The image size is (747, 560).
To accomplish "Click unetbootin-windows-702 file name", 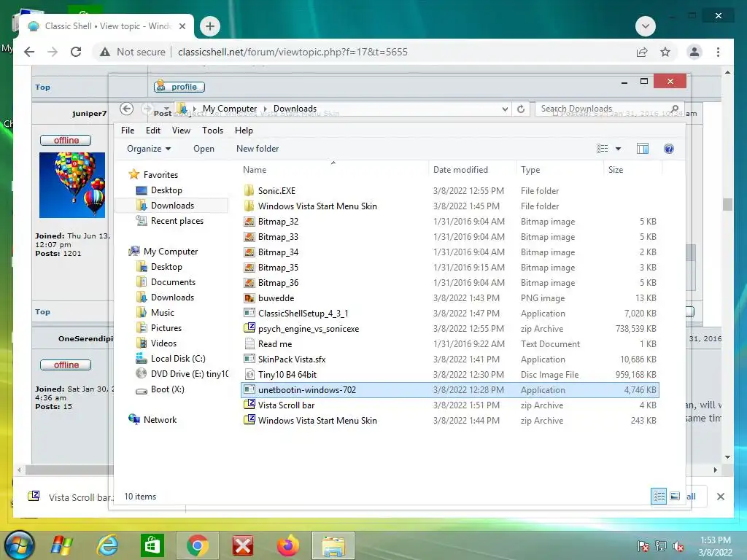I will 307,389.
